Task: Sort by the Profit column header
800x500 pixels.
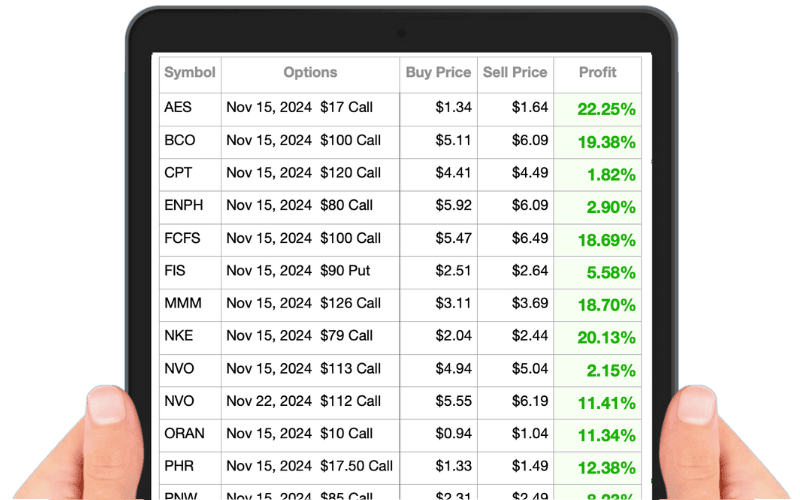Action: pos(598,72)
